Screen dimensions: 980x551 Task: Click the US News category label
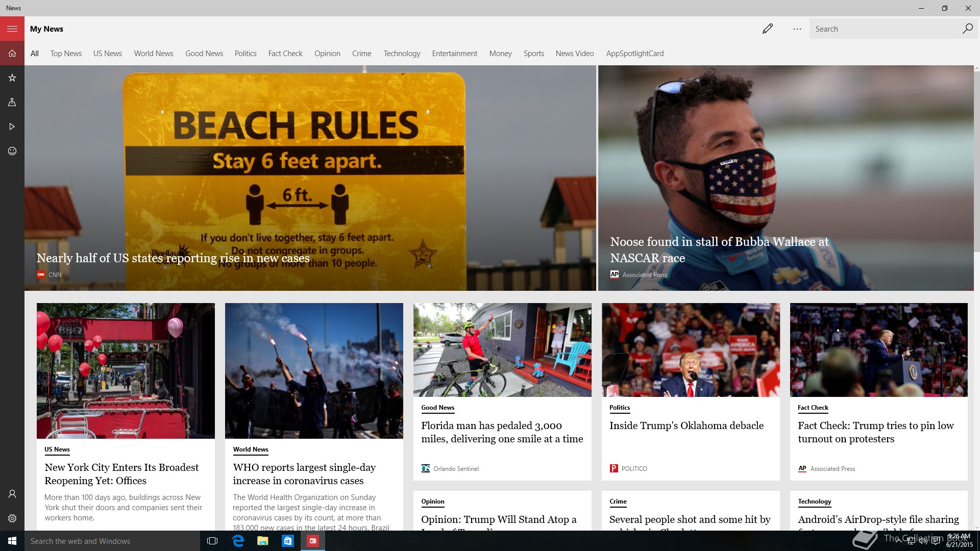[57, 449]
